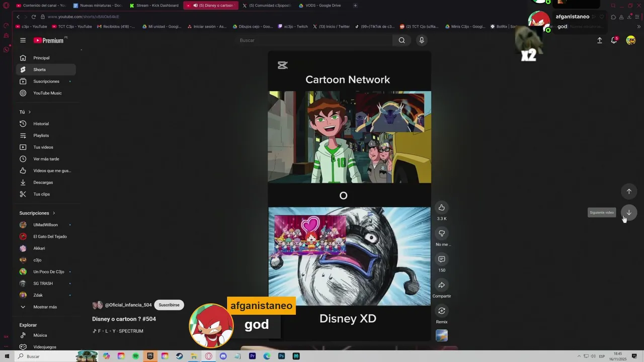This screenshot has width=644, height=362.
Task: Open Suscripciones in the sidebar
Action: click(x=46, y=81)
